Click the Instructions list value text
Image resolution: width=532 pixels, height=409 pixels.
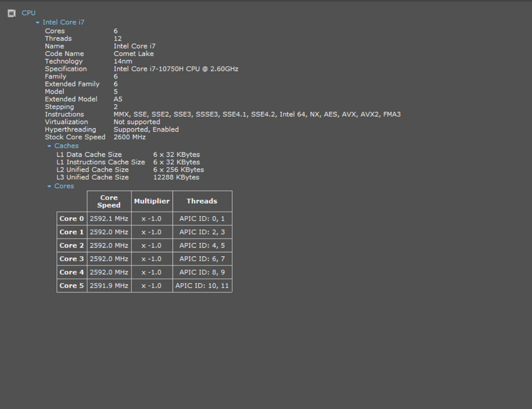click(x=257, y=115)
